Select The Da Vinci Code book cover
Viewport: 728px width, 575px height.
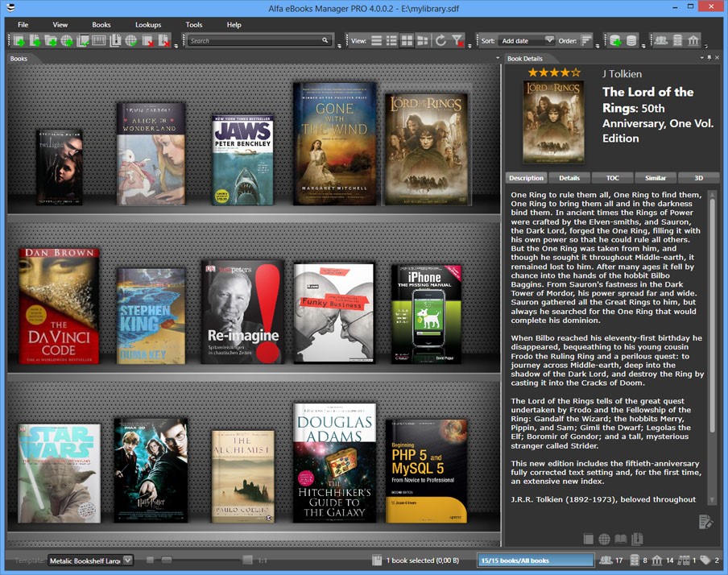point(59,306)
